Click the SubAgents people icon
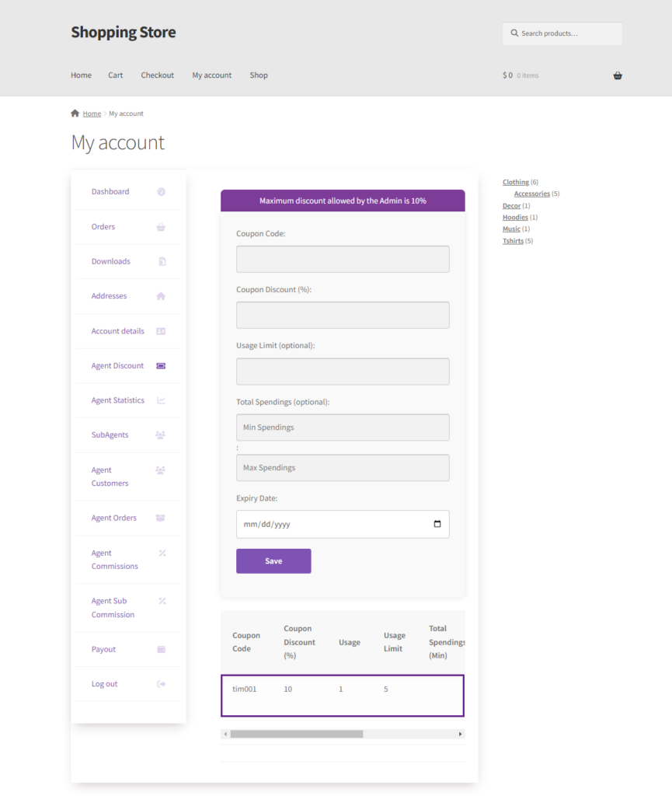 pos(160,435)
